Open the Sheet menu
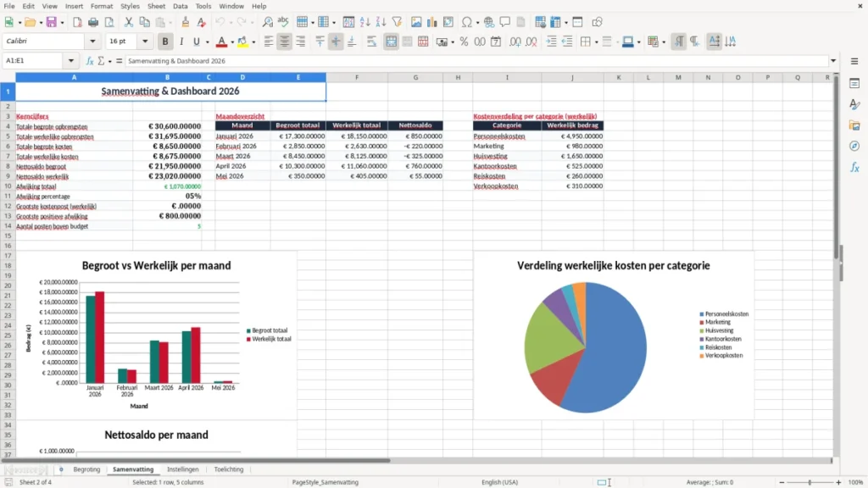The height and width of the screenshot is (488, 868). click(x=156, y=6)
